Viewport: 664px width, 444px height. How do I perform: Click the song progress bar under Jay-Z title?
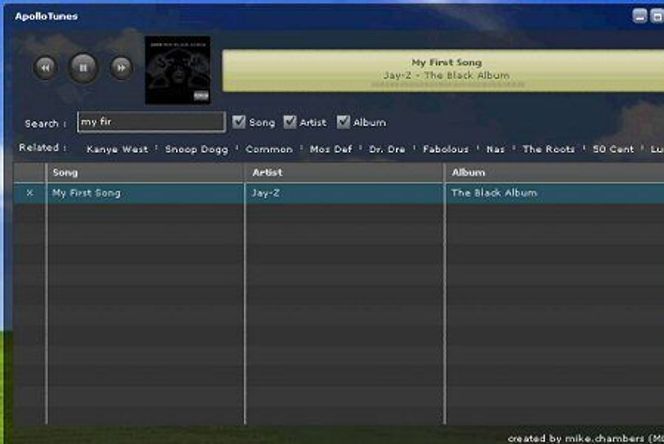tap(448, 85)
